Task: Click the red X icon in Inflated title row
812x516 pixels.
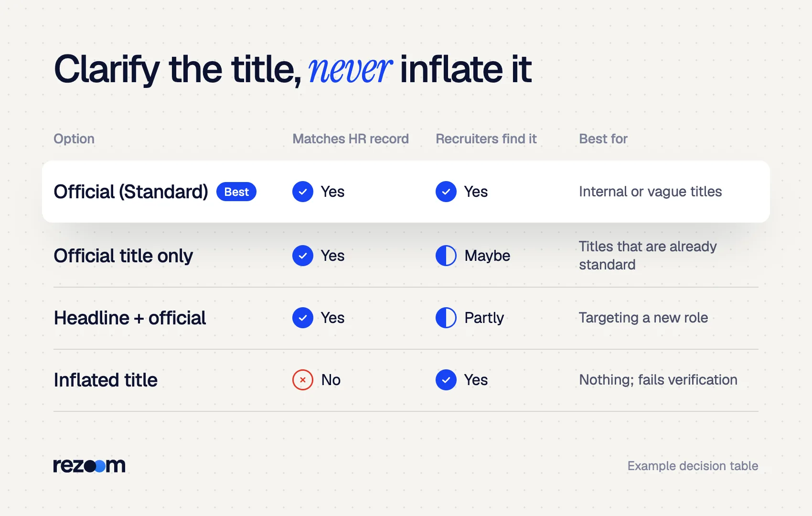Action: (303, 380)
